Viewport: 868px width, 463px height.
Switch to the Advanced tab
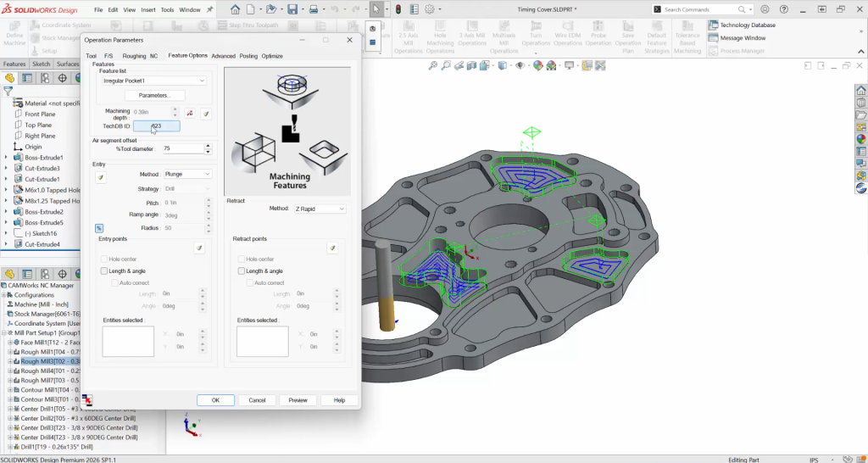[x=223, y=56]
